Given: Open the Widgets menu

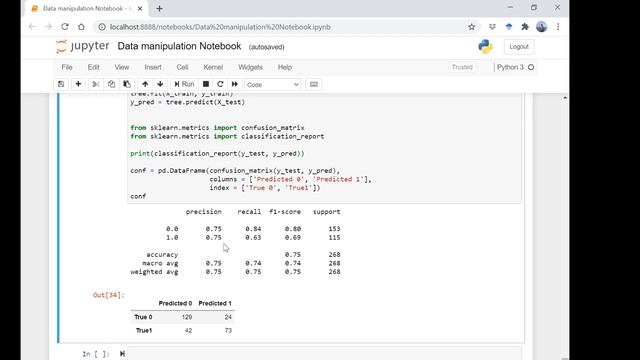Looking at the screenshot, I should point(251,67).
